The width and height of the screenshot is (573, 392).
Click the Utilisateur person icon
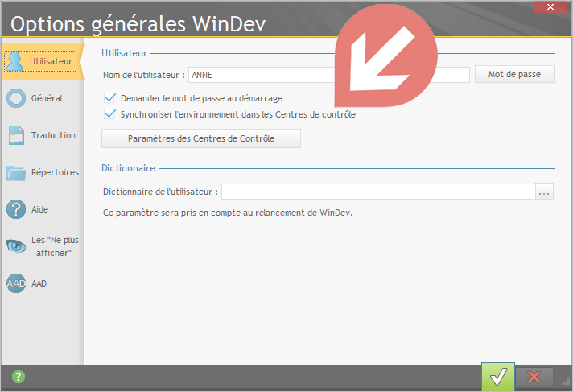coord(15,61)
